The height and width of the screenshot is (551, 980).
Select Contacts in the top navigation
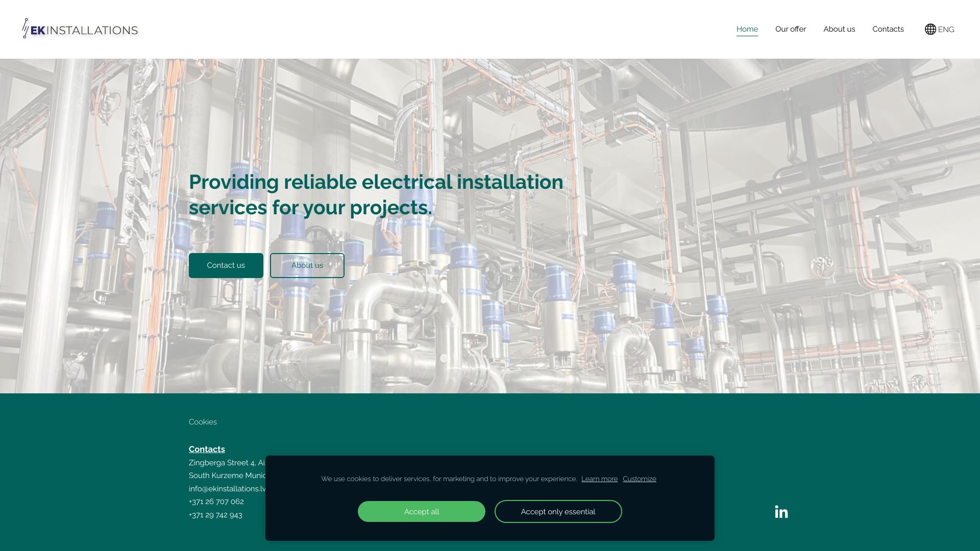click(x=888, y=29)
